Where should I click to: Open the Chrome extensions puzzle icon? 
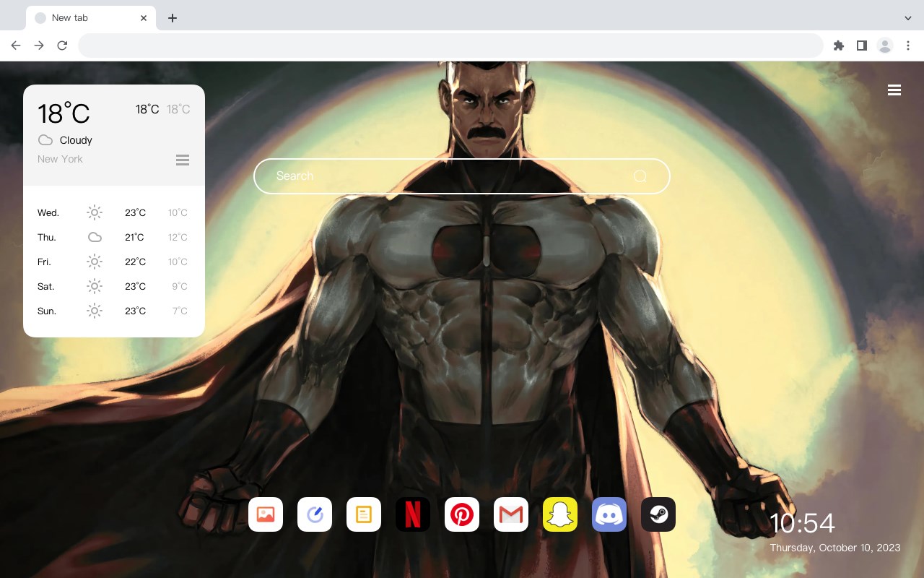838,46
